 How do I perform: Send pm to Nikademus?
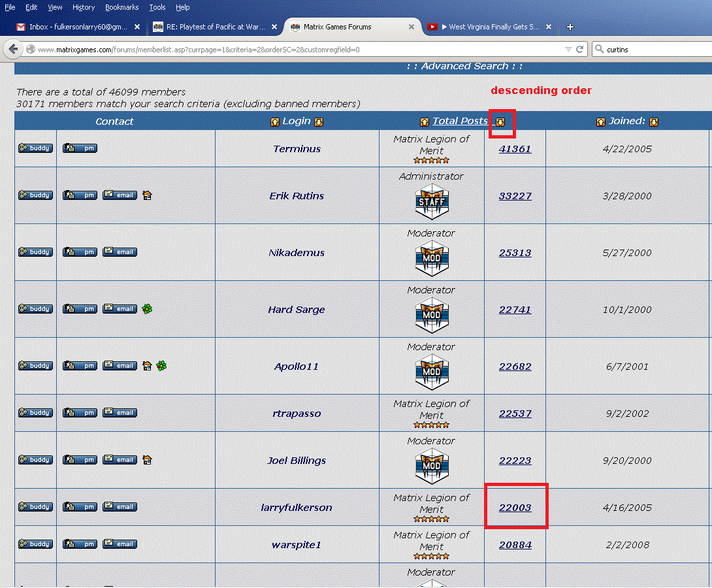(x=80, y=252)
